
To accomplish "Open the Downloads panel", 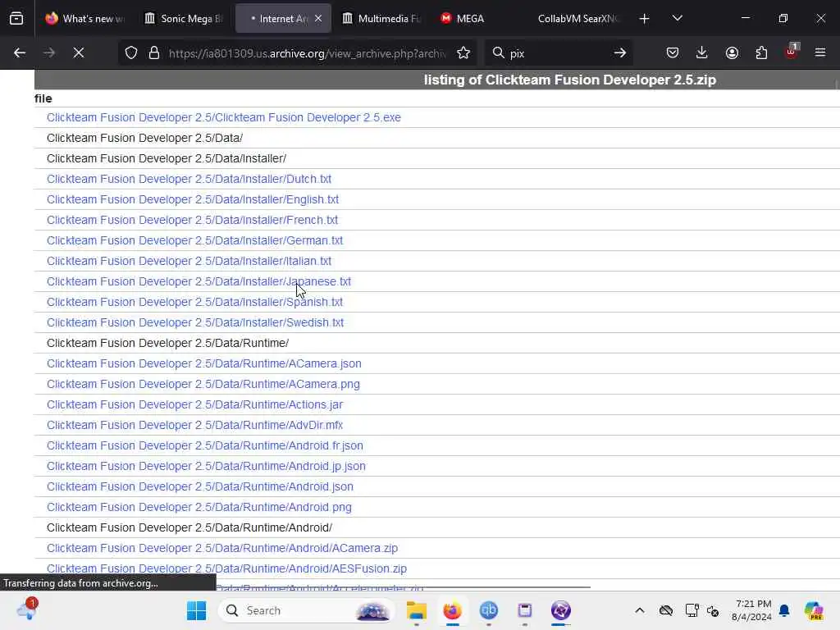I will (x=702, y=52).
